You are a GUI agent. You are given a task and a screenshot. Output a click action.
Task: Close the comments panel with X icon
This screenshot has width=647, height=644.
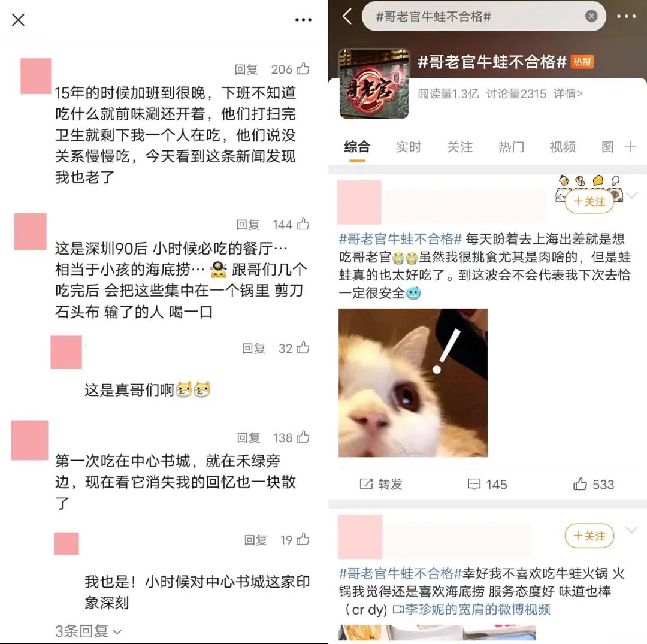[18, 20]
